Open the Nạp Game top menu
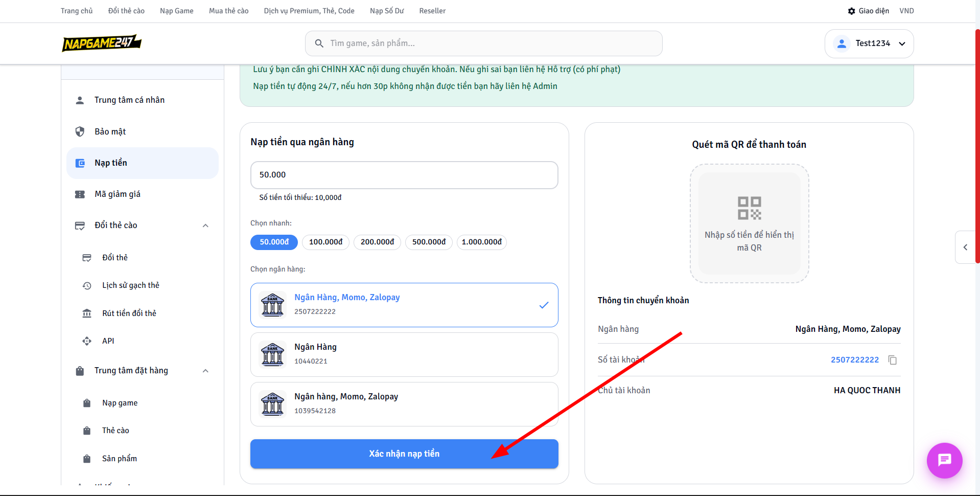 [176, 11]
